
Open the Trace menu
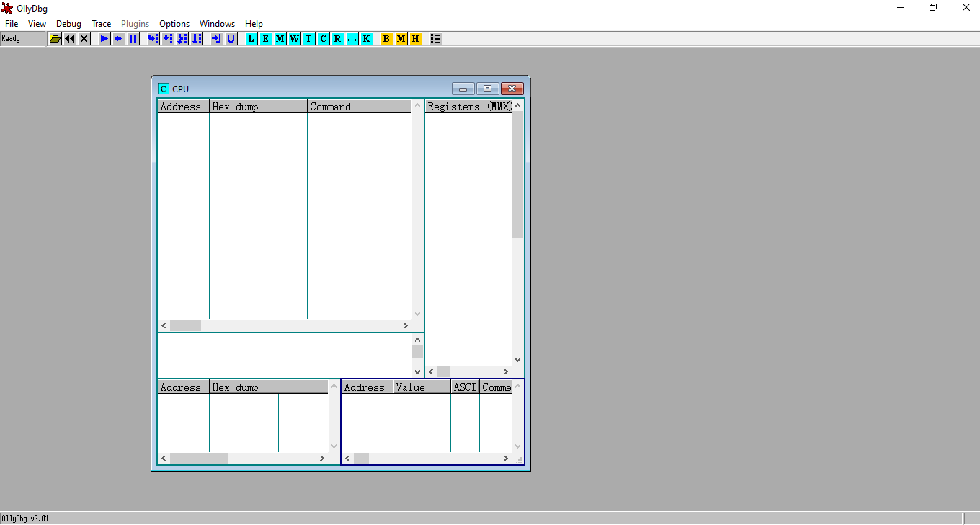(x=102, y=24)
